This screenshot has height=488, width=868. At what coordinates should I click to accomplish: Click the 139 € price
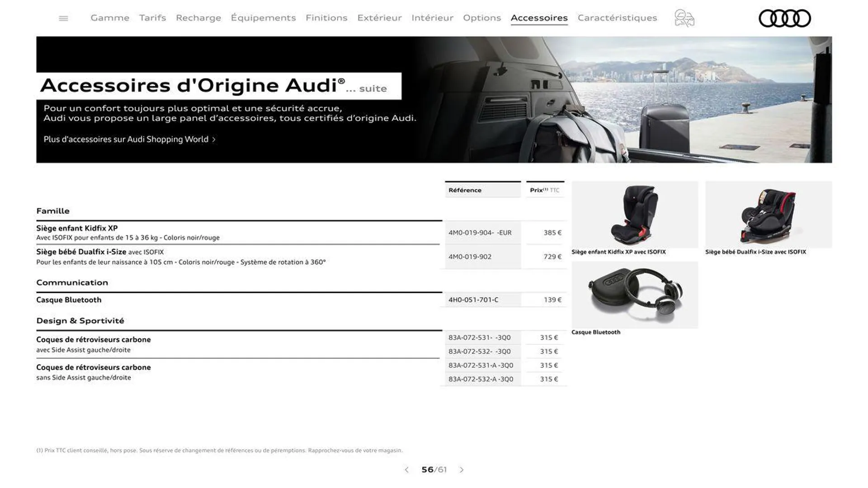click(552, 300)
